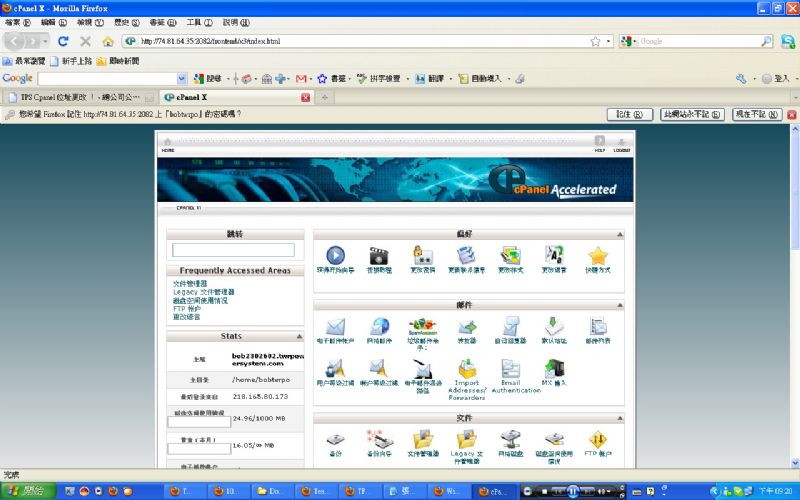Open the Disk Space Usage icon

(x=554, y=439)
